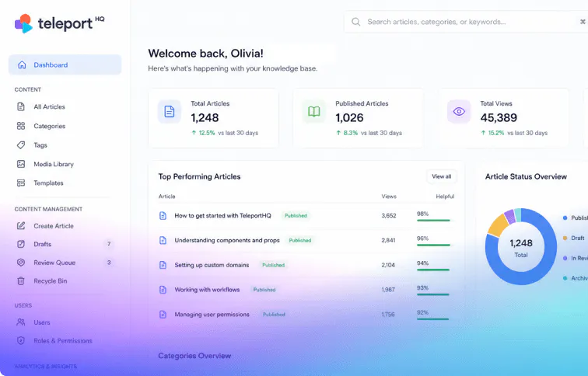Click document icon beside Working with workflows
Viewport: 588px width, 376px height.
163,290
